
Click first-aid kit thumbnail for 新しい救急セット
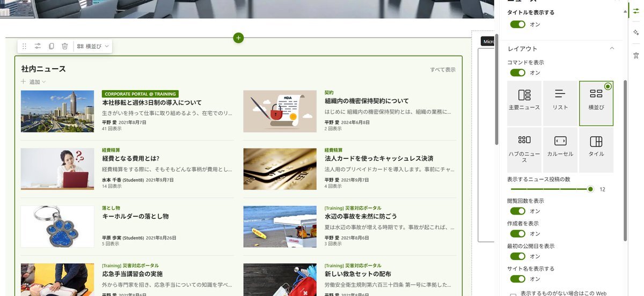[x=280, y=279]
